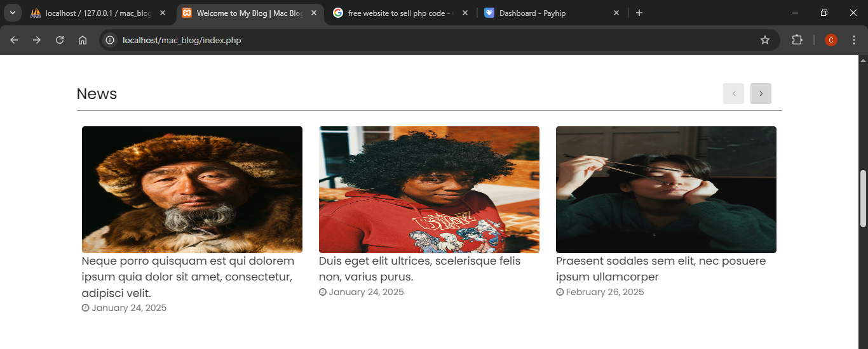The image size is (868, 349).
Task: Reload the current page
Action: [x=60, y=40]
